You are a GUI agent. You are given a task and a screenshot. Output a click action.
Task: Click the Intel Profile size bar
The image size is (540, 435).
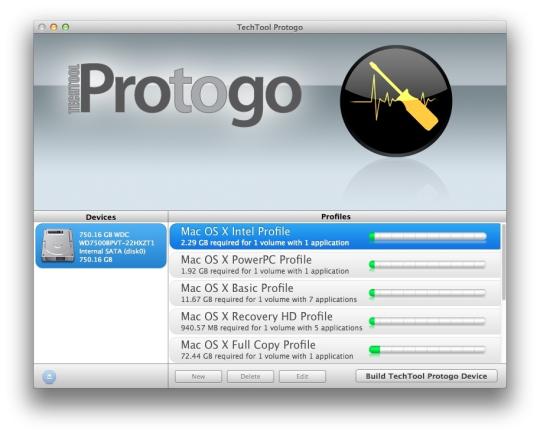[x=427, y=236]
